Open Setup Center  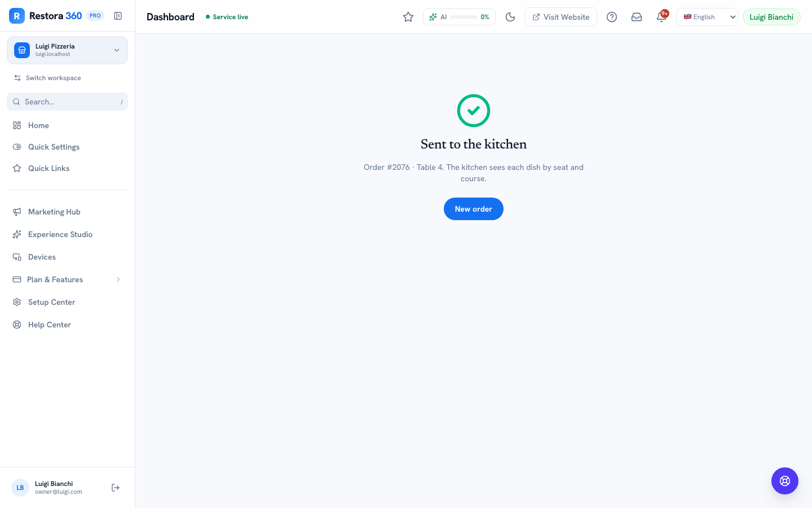point(67,302)
